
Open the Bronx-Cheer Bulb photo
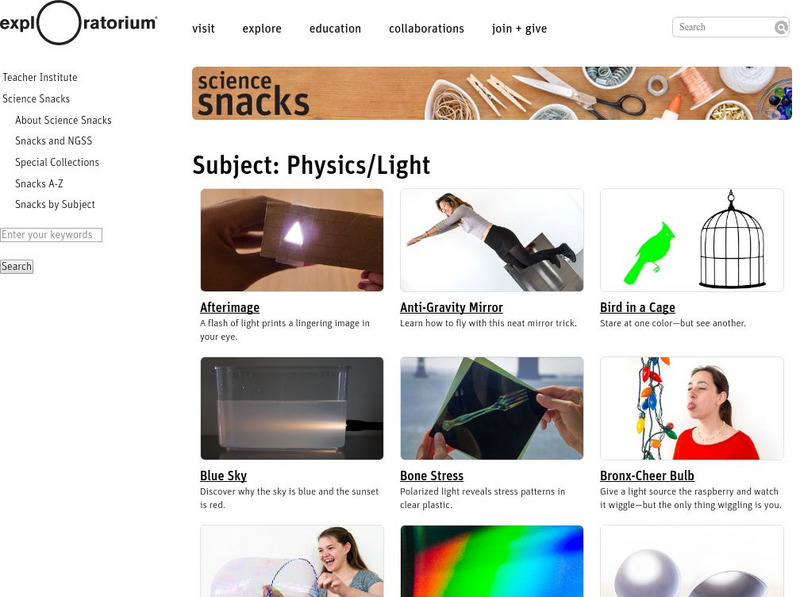(x=692, y=408)
